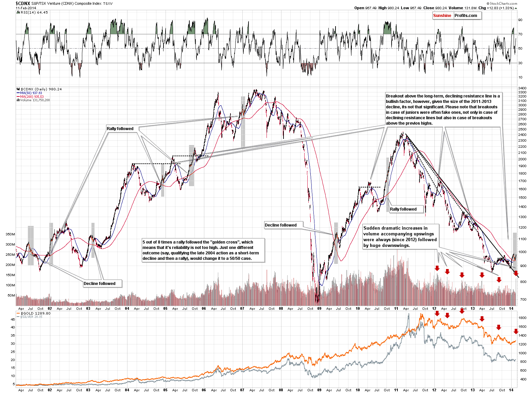Image resolution: width=532 pixels, height=393 pixels.
Task: Select the RSI(14) 64.45 indicator label
Action: point(33,12)
